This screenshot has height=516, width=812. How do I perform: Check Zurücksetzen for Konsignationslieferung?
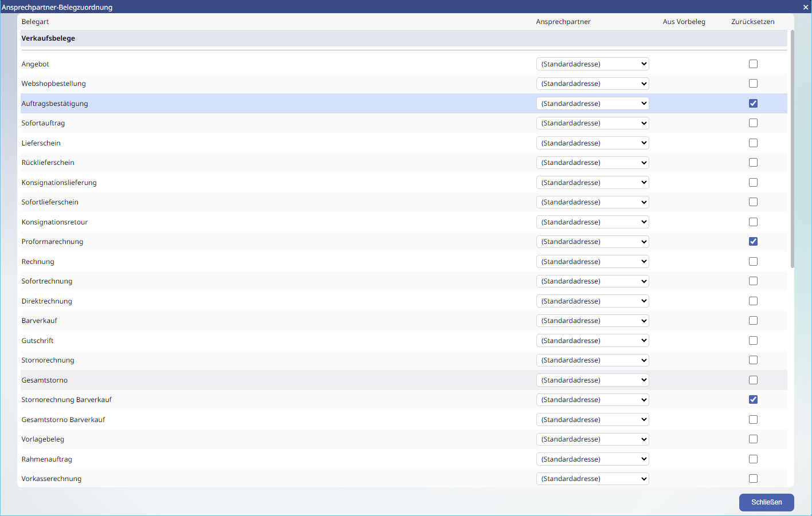pyautogui.click(x=753, y=183)
